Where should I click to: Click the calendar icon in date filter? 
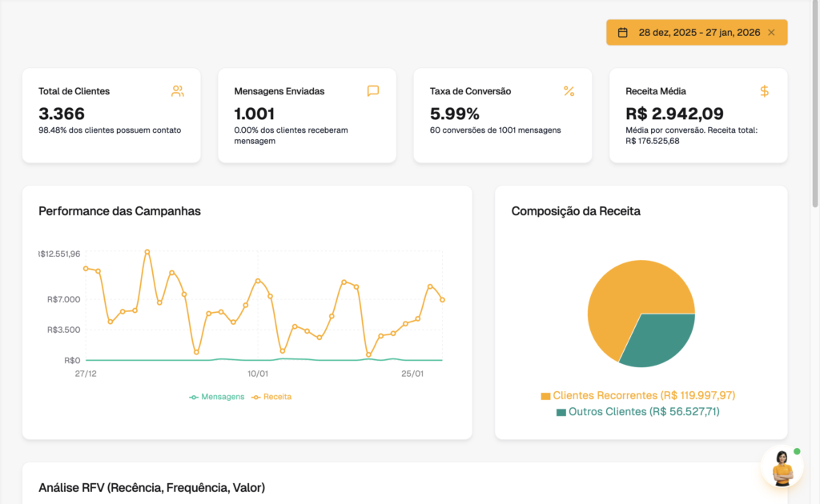(x=622, y=32)
